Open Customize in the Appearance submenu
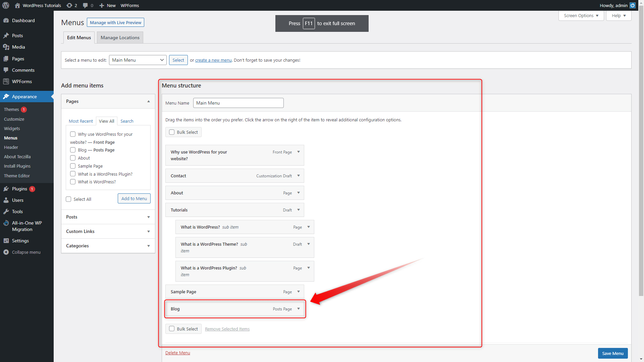The image size is (644, 362). click(x=14, y=119)
